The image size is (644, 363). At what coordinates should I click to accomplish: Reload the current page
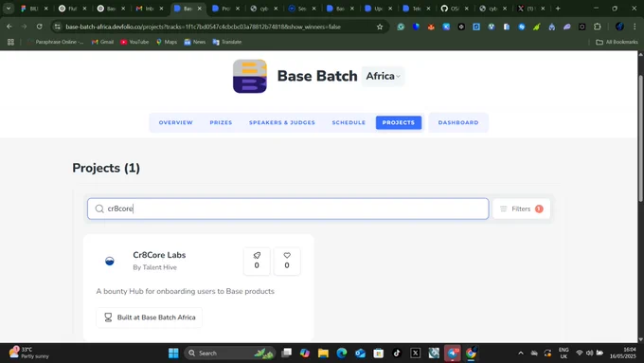pyautogui.click(x=39, y=27)
